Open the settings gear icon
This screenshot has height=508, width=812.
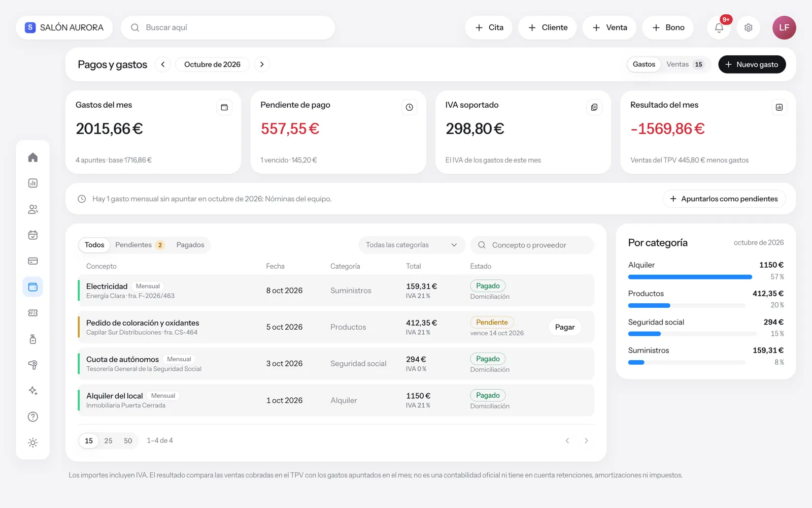point(748,27)
